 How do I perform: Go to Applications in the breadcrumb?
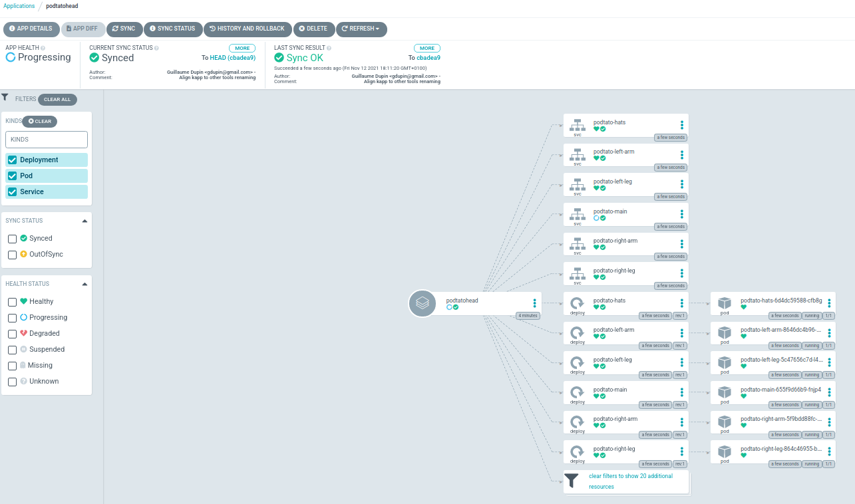coord(19,6)
